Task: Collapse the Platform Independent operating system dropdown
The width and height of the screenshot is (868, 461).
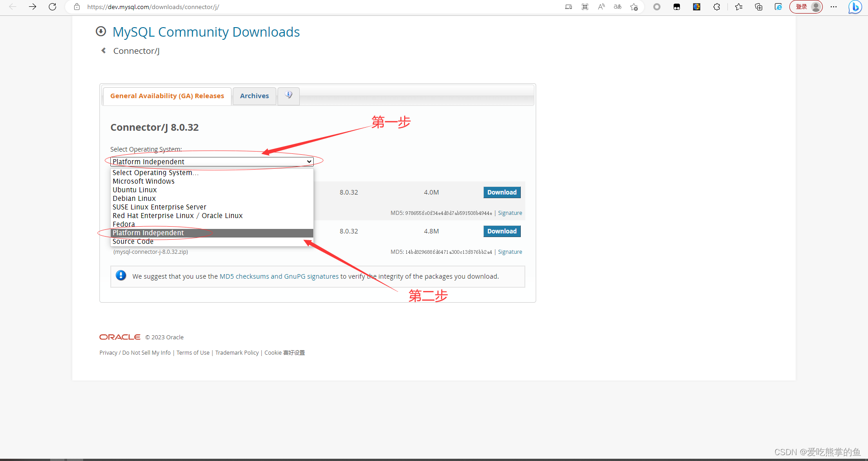Action: point(212,162)
